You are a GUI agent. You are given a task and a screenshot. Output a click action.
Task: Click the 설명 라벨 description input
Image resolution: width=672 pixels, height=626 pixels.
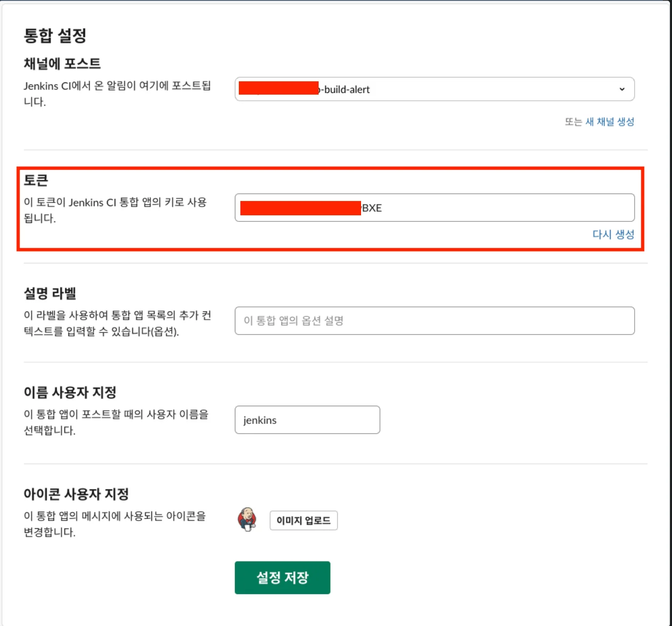pyautogui.click(x=434, y=321)
